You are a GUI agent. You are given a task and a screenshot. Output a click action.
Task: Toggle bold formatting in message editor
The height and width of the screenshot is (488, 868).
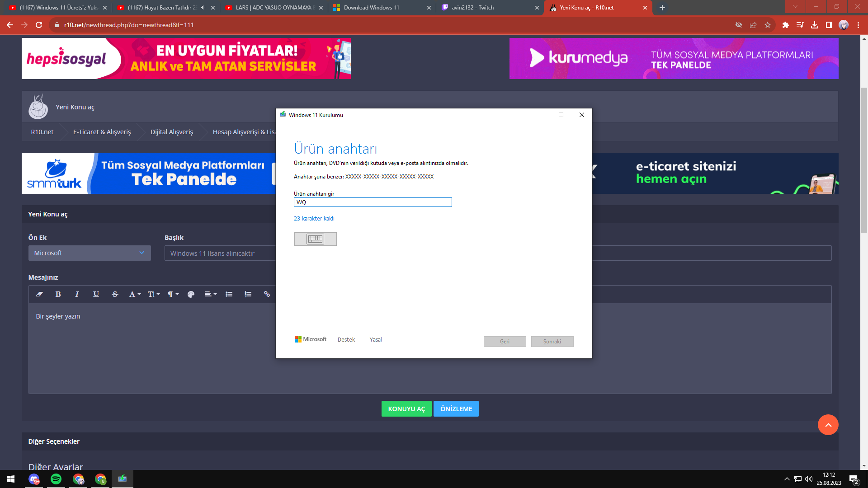(58, 294)
